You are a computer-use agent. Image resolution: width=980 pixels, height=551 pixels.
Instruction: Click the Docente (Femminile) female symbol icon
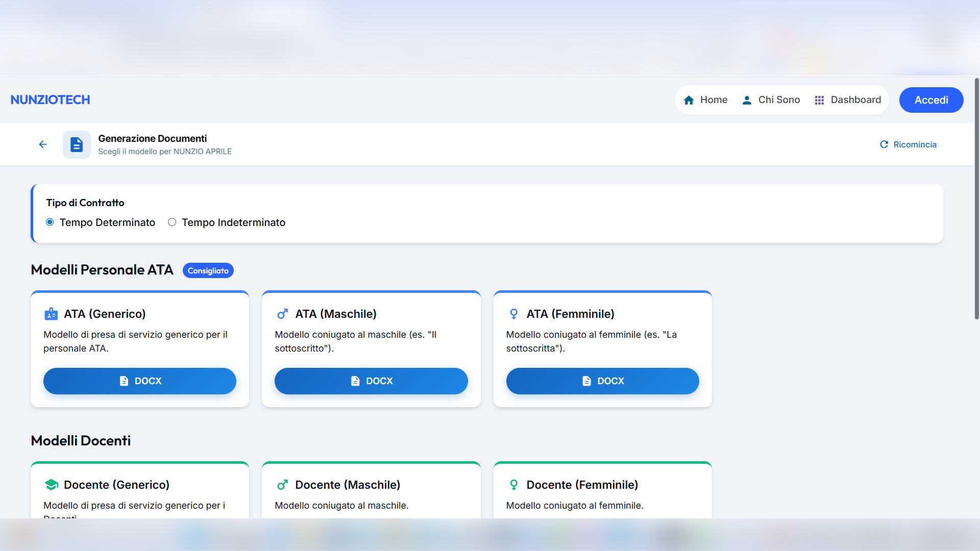click(x=513, y=485)
